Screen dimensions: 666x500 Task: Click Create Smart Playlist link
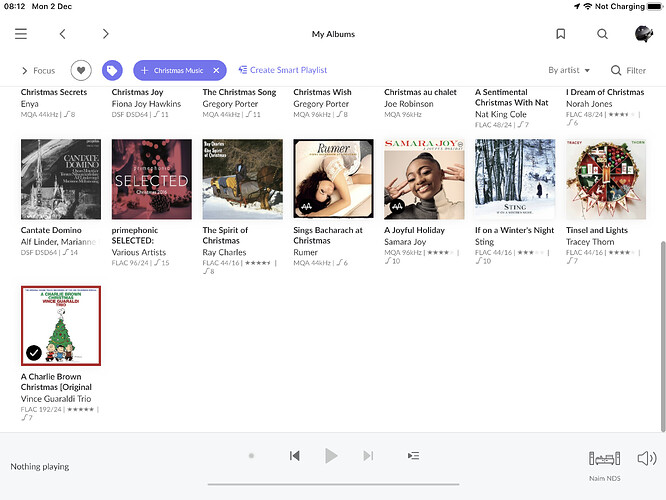coord(283,70)
